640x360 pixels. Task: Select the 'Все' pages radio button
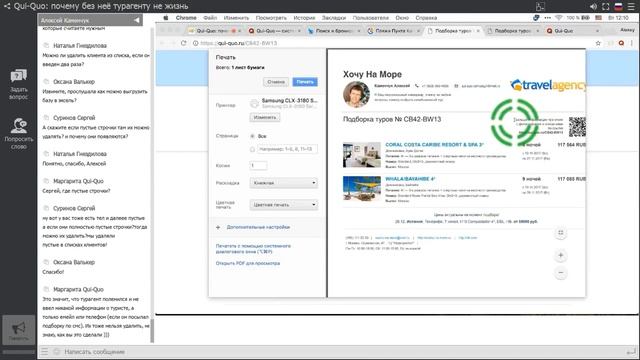(252, 136)
